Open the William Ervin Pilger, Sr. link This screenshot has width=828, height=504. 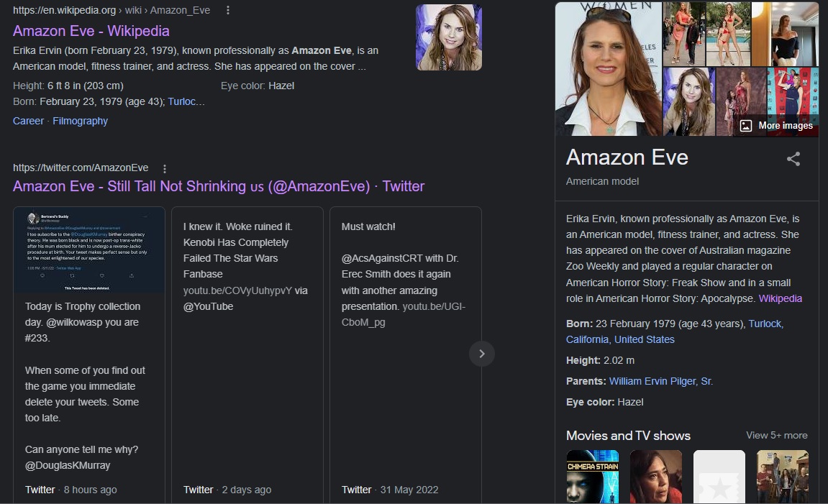pos(660,381)
